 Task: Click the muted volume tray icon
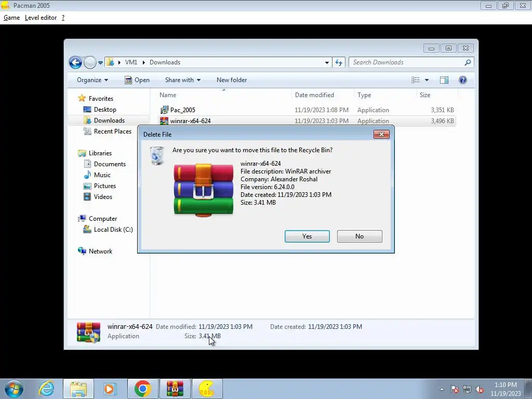(x=480, y=389)
